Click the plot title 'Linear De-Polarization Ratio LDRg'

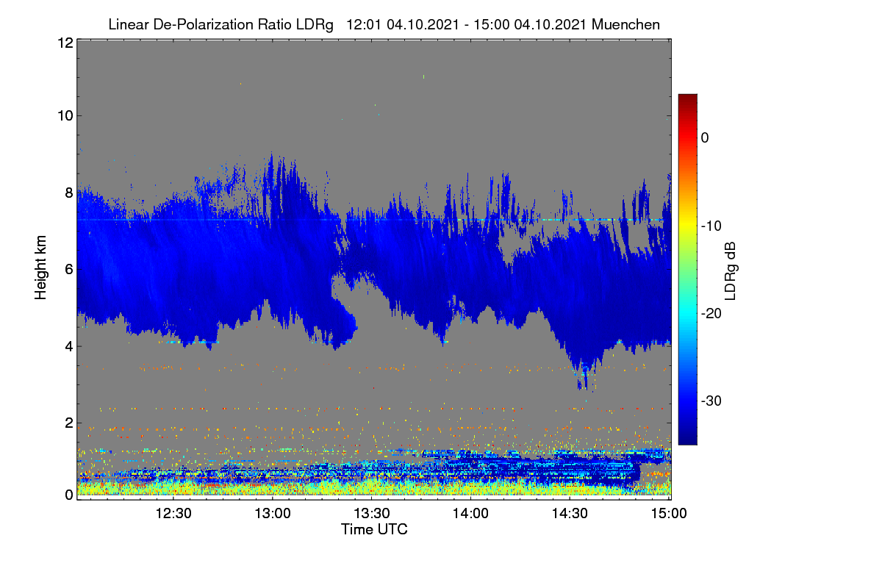[x=220, y=24]
